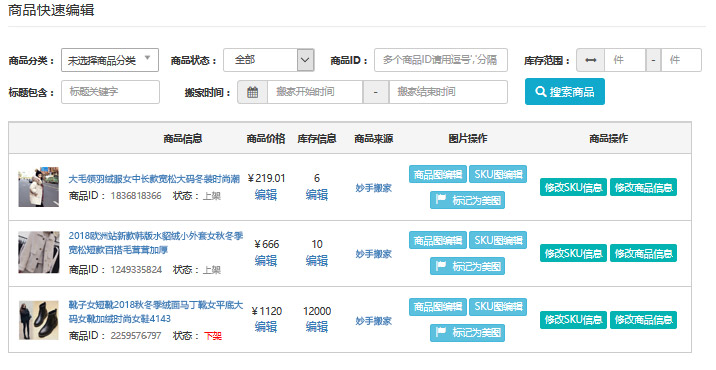This screenshot has width=716, height=370.
Task: Click the stock range arrows icon
Action: [x=590, y=60]
